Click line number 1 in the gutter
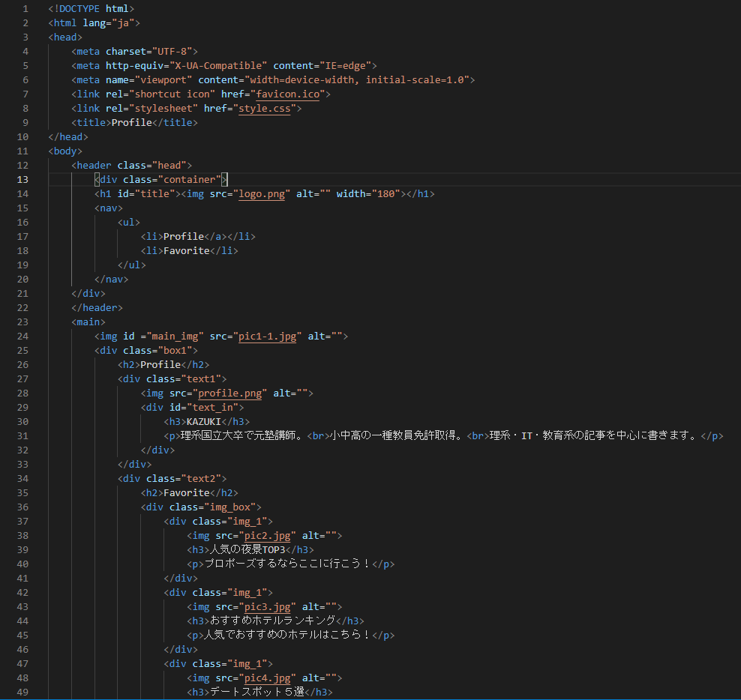The height and width of the screenshot is (700, 741). coord(25,9)
